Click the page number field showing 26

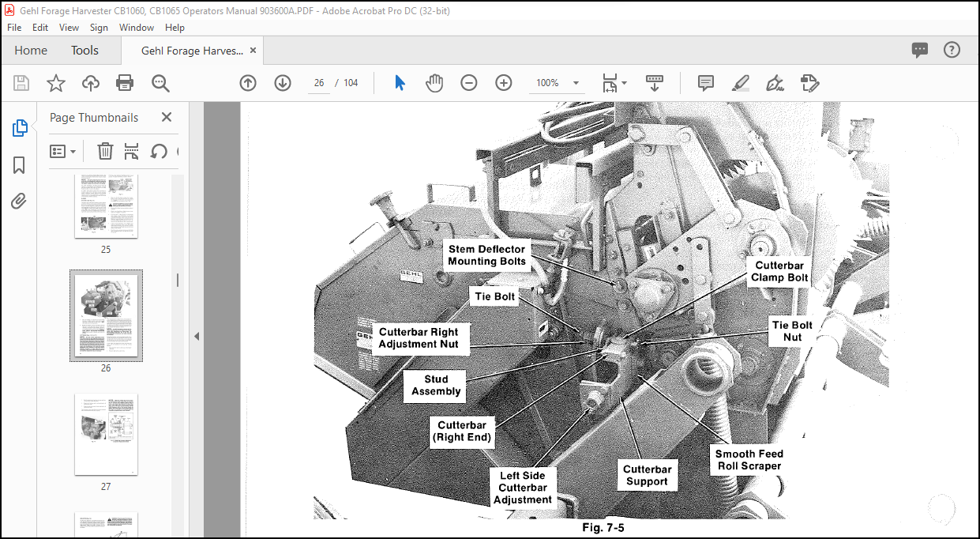click(x=319, y=83)
